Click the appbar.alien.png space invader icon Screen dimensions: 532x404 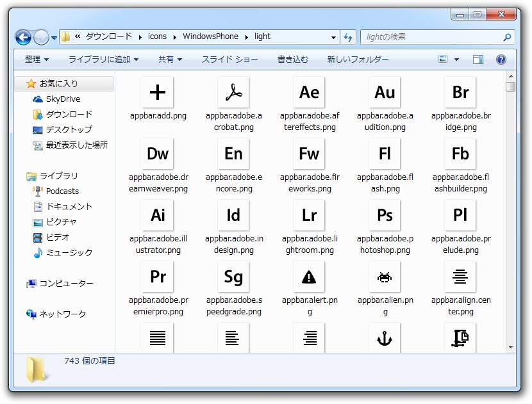(384, 277)
